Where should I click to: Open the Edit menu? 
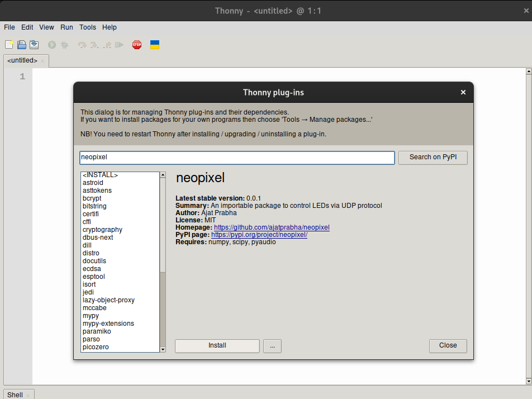click(x=27, y=27)
